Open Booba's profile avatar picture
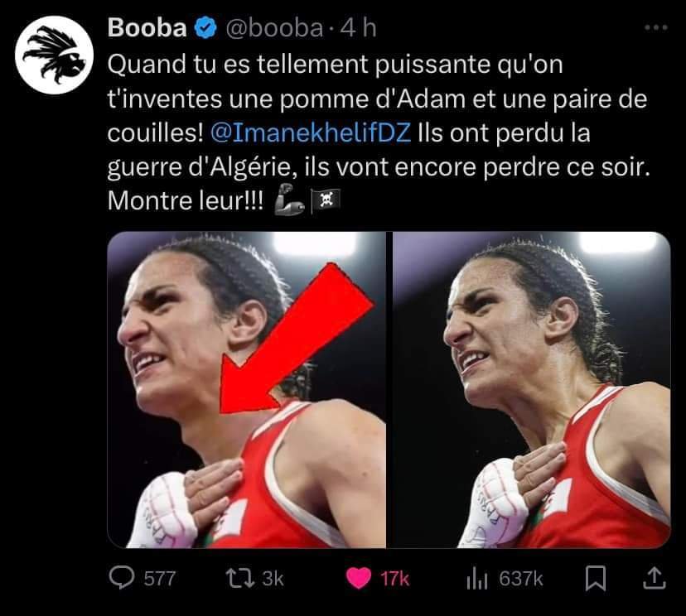The height and width of the screenshot is (616, 686). coord(54,55)
